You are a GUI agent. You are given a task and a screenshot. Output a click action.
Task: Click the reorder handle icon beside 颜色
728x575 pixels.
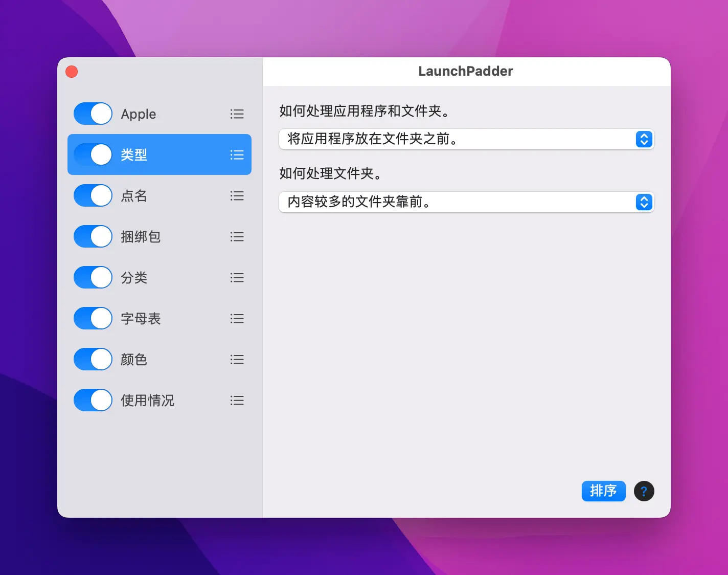(237, 360)
